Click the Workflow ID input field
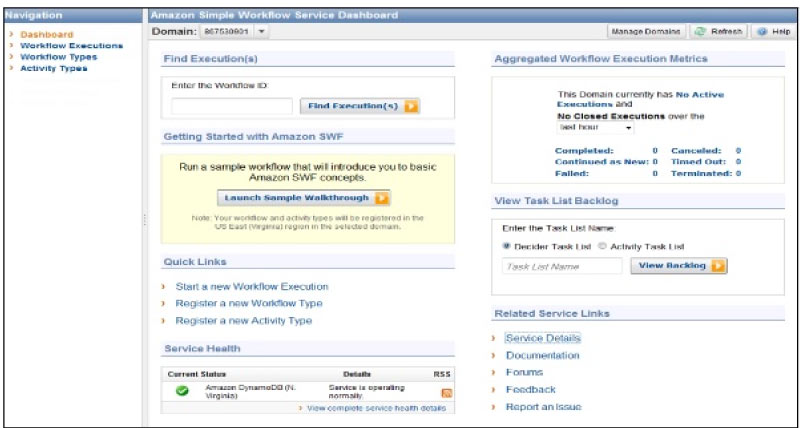Screen dimensions: 800x428 (x=232, y=106)
